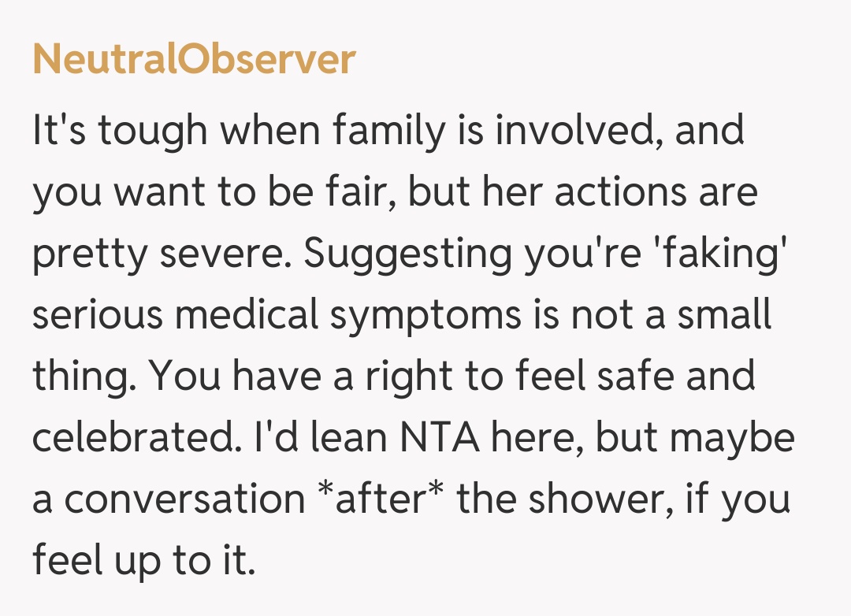Click the word 'conversation' in the comment
The image size is (851, 616).
tap(184, 500)
